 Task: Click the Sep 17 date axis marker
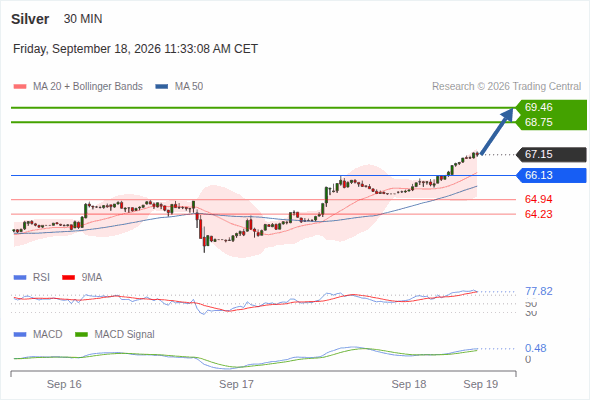[236, 384]
